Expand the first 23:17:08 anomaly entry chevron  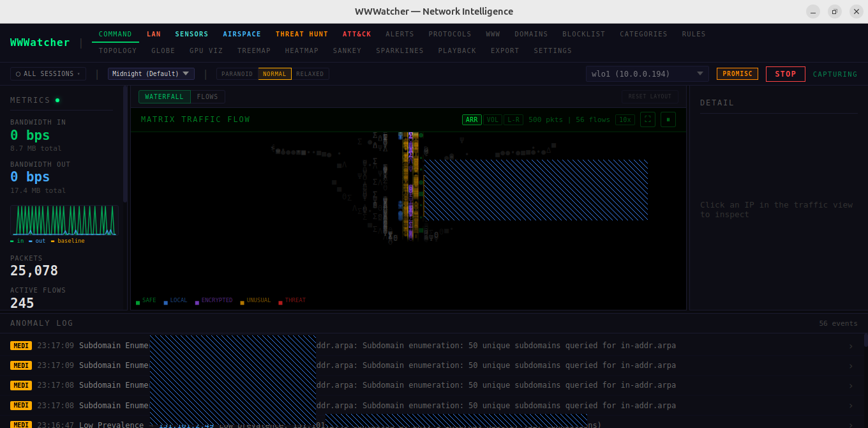[x=851, y=386]
